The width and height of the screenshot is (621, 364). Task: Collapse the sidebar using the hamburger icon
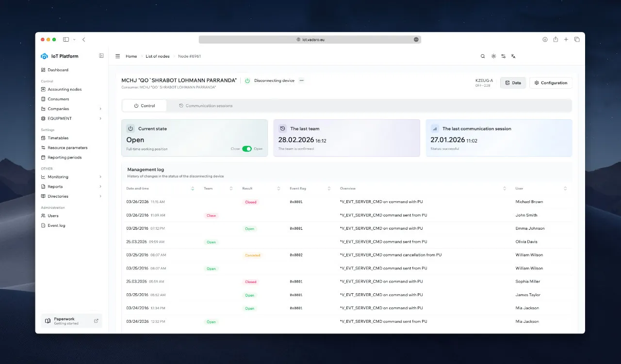pyautogui.click(x=117, y=56)
